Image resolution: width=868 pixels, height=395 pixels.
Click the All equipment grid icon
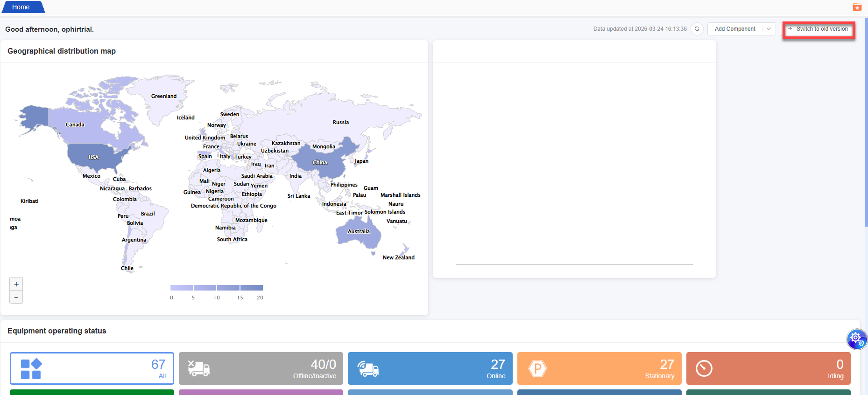[x=31, y=368]
